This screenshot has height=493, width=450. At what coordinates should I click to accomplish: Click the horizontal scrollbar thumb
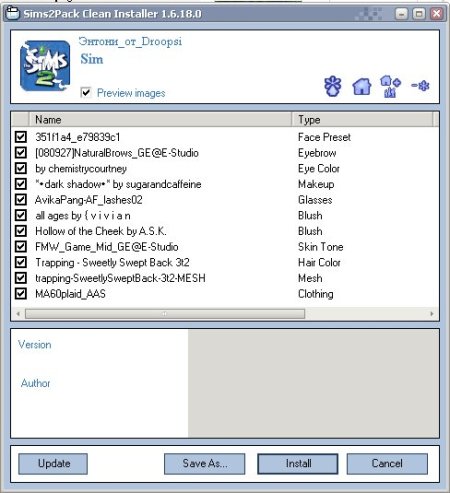click(x=165, y=314)
